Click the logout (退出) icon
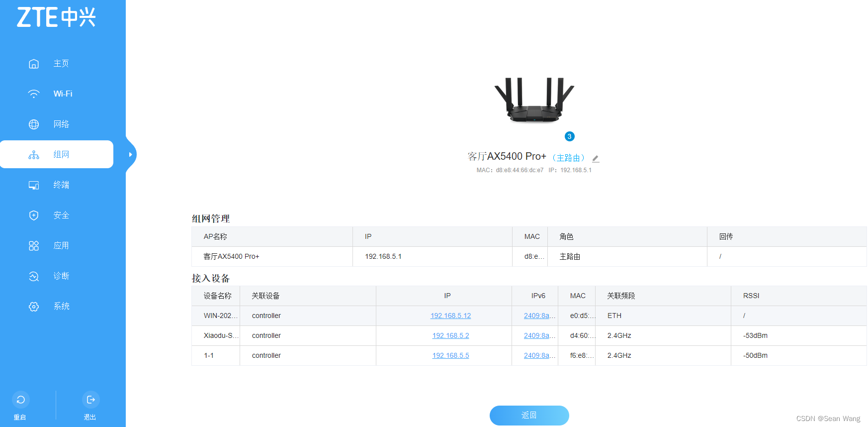Viewport: 868px width, 427px height. 91,400
